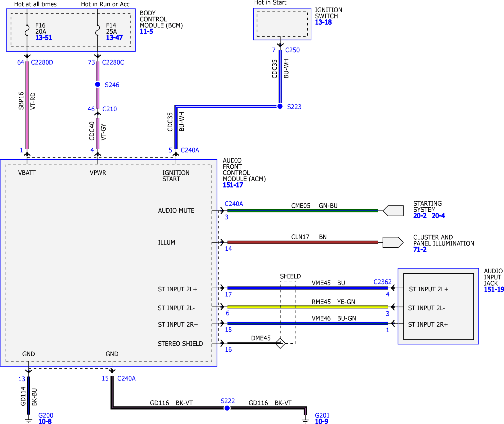Select the ILLUM pin label
Viewport: 504px width, 424px height.
pyautogui.click(x=166, y=243)
